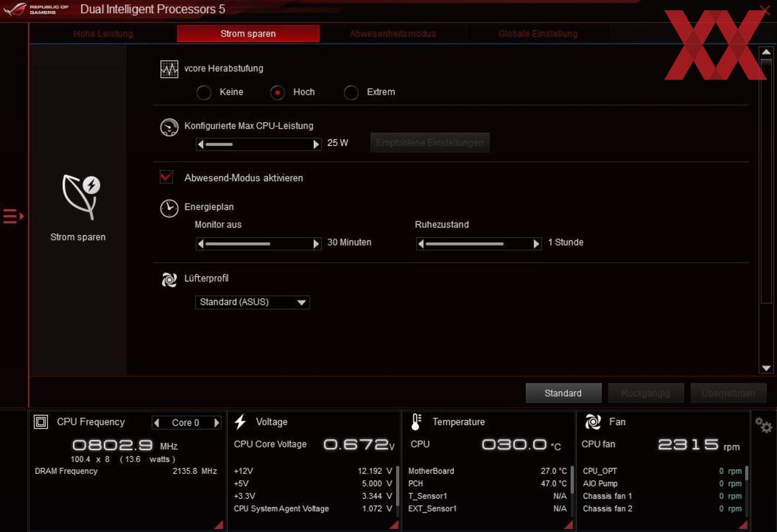Click the Standard button
This screenshot has height=532, width=777.
(x=563, y=393)
